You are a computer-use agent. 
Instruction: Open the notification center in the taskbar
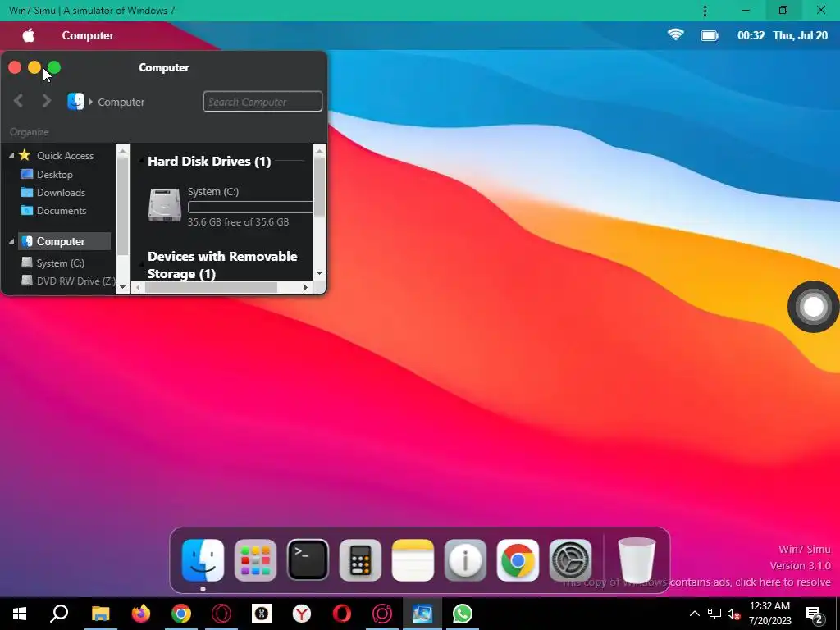tap(815, 615)
